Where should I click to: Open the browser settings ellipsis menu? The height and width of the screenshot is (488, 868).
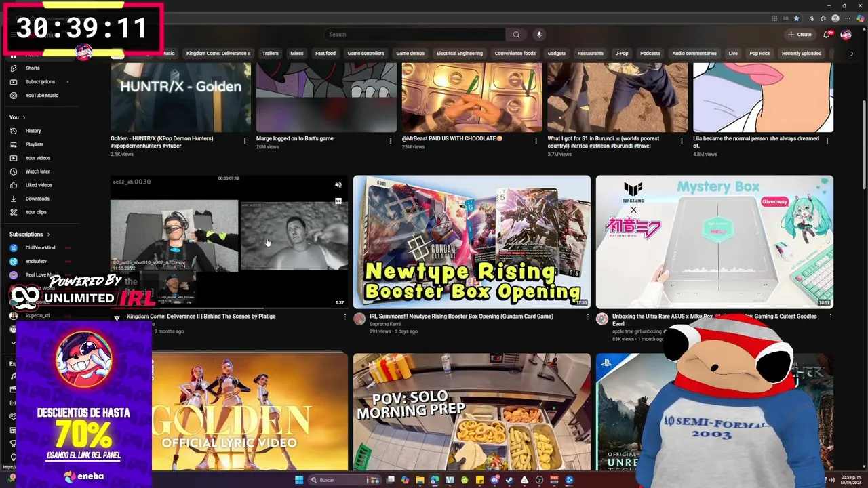[848, 18]
